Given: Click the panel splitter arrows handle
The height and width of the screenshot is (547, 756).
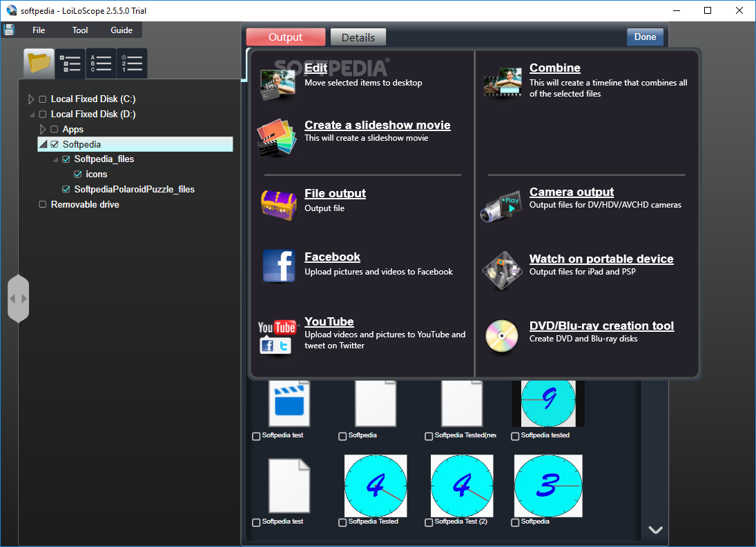Looking at the screenshot, I should tap(19, 299).
